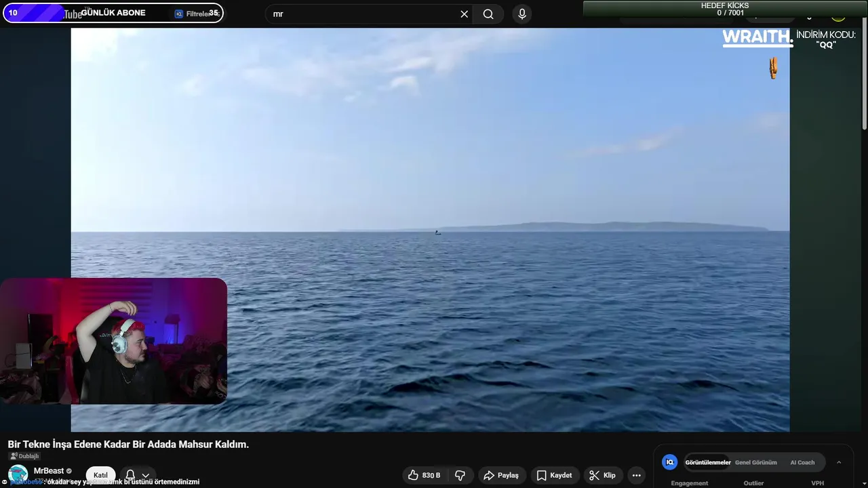868x488 pixels.
Task: Click the blue IQ logo icon
Action: tap(670, 462)
